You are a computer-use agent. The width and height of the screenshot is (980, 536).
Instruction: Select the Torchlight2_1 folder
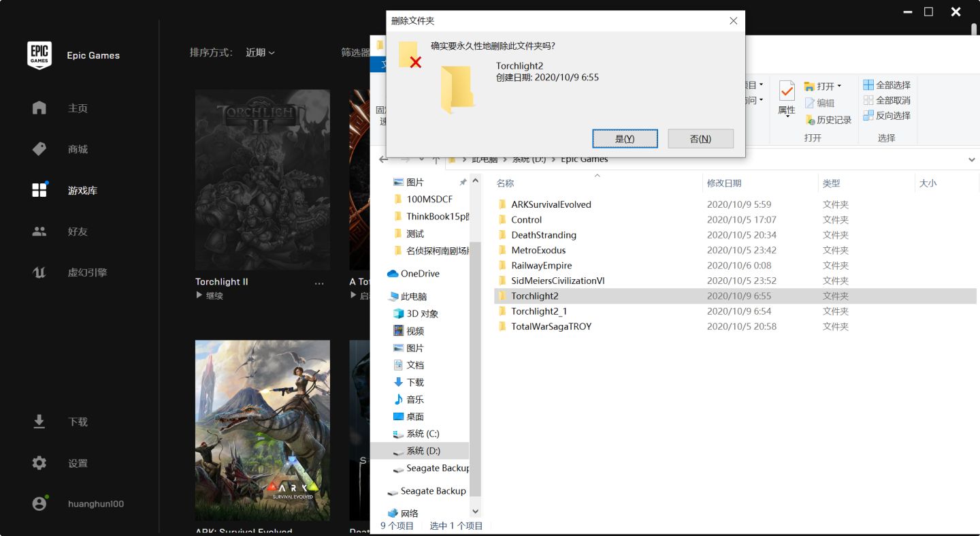532,311
